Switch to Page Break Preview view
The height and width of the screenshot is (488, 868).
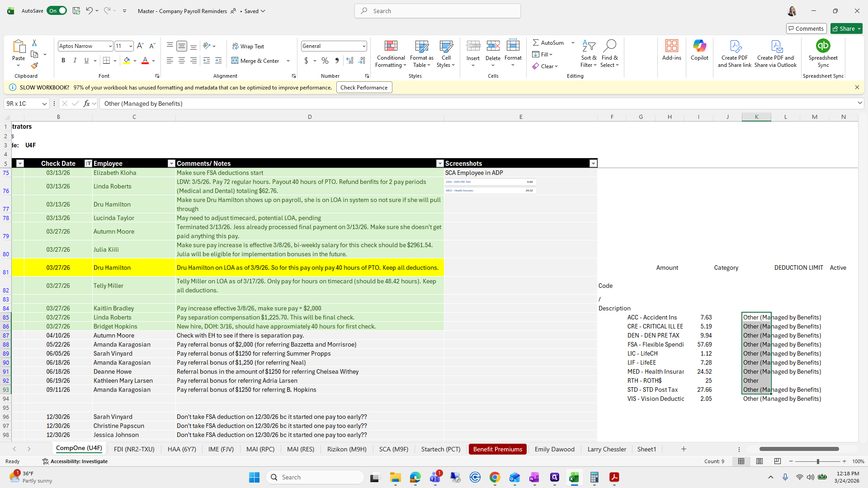pos(777,461)
